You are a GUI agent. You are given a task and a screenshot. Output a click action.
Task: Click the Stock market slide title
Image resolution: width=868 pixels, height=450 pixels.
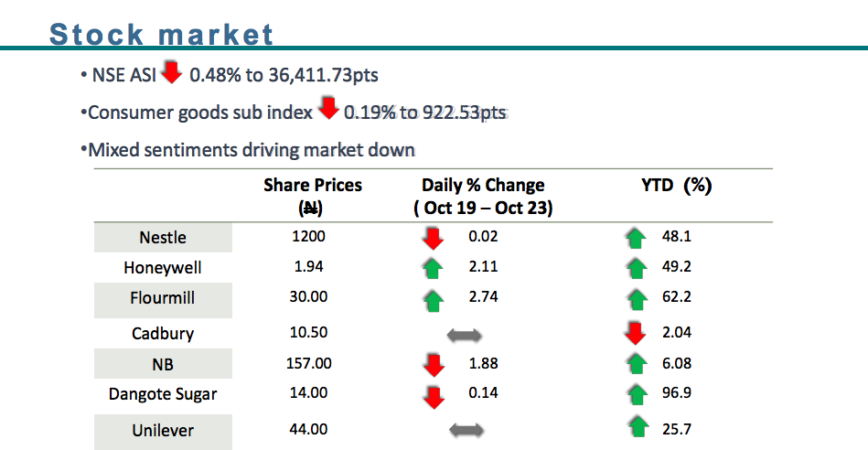point(162,35)
